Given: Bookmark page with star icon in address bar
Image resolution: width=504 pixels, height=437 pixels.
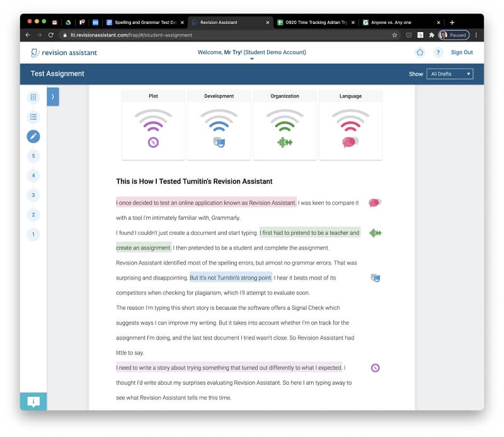Looking at the screenshot, I should (394, 35).
